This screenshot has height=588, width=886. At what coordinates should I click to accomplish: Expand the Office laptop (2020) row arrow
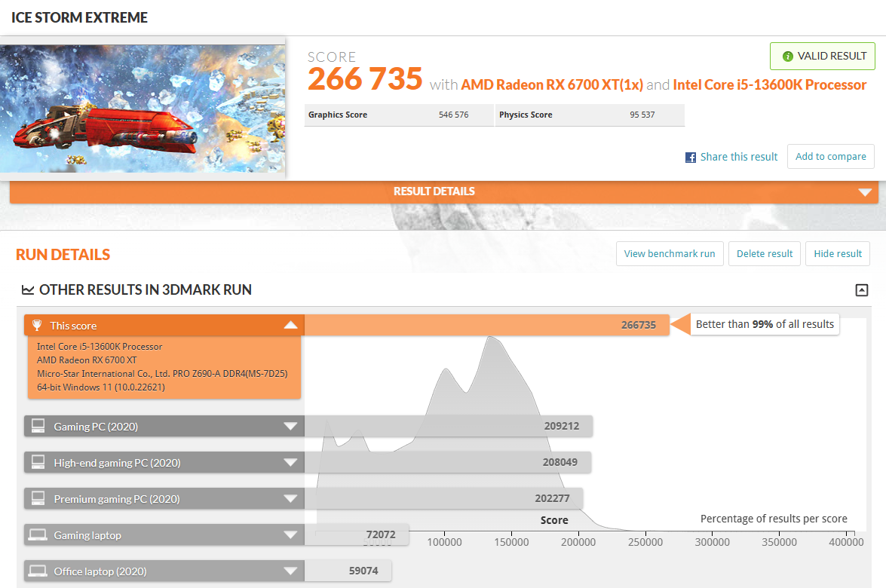coord(290,571)
